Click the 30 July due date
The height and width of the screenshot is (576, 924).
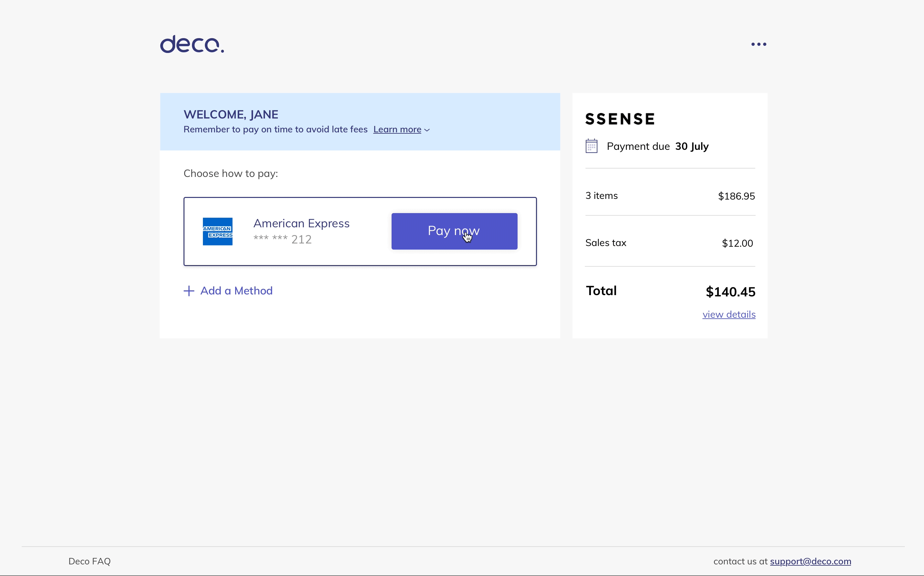(691, 146)
